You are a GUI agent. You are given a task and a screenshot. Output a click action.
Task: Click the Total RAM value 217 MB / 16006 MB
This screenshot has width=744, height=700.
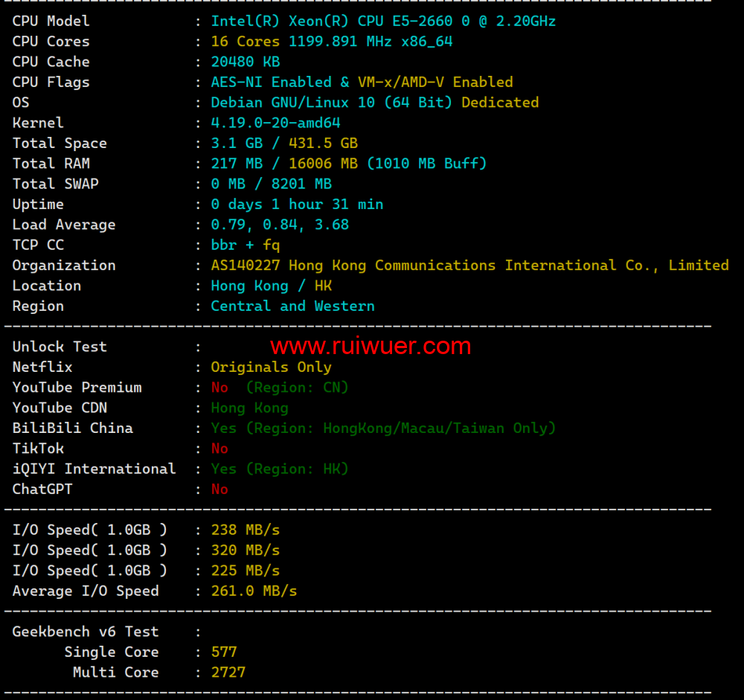(x=283, y=164)
